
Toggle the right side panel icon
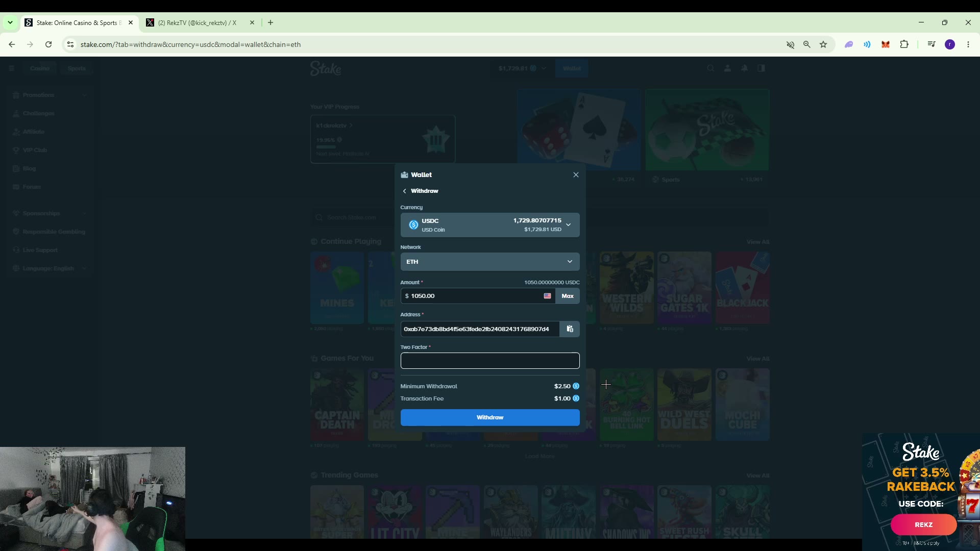point(761,68)
